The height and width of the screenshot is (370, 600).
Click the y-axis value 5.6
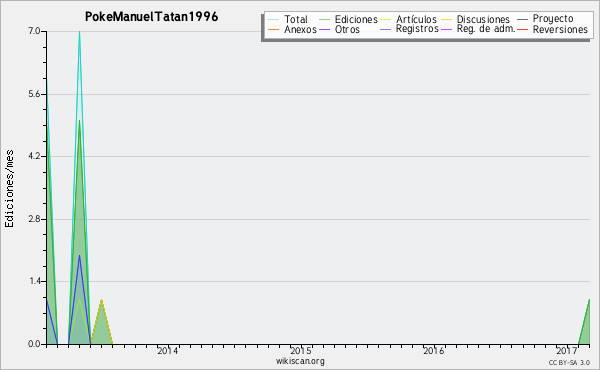click(34, 94)
